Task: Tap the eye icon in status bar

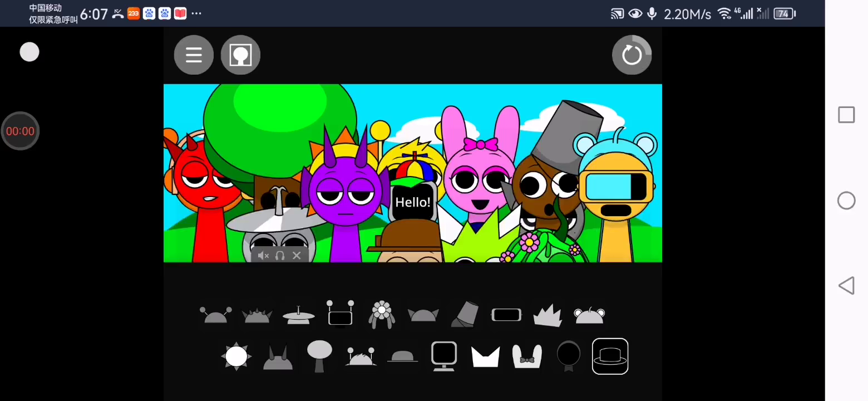Action: click(x=635, y=13)
